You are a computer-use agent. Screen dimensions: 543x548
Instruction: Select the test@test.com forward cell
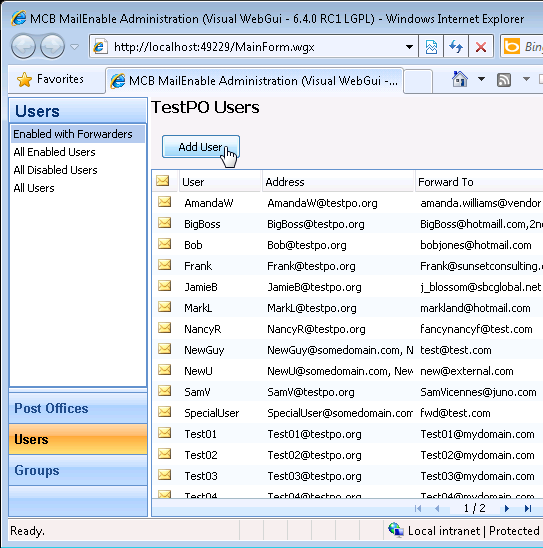click(456, 350)
